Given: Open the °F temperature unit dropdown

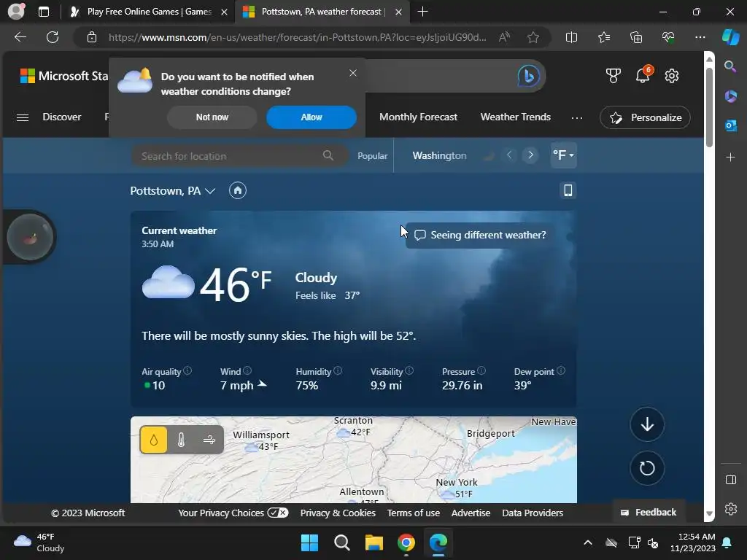Looking at the screenshot, I should (563, 155).
